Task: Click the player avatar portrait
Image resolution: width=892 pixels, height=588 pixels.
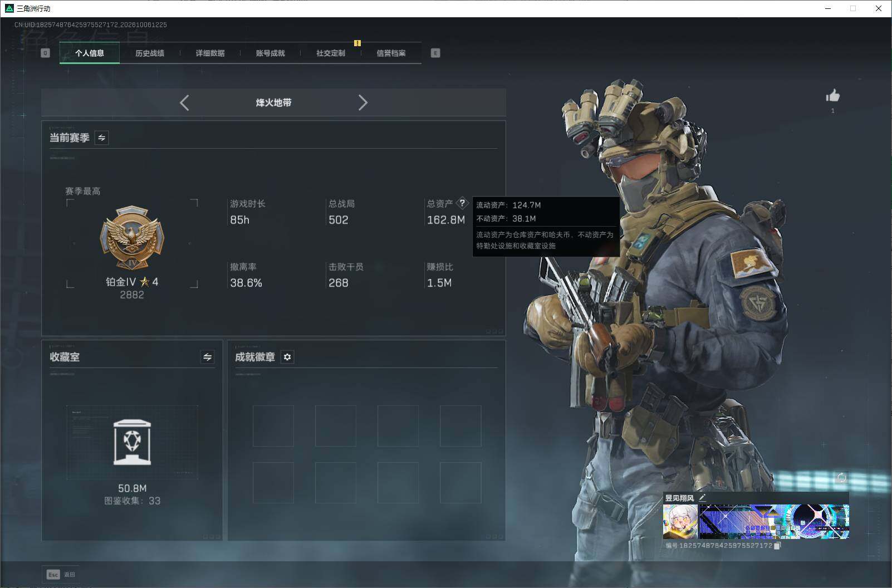Action: [x=680, y=521]
